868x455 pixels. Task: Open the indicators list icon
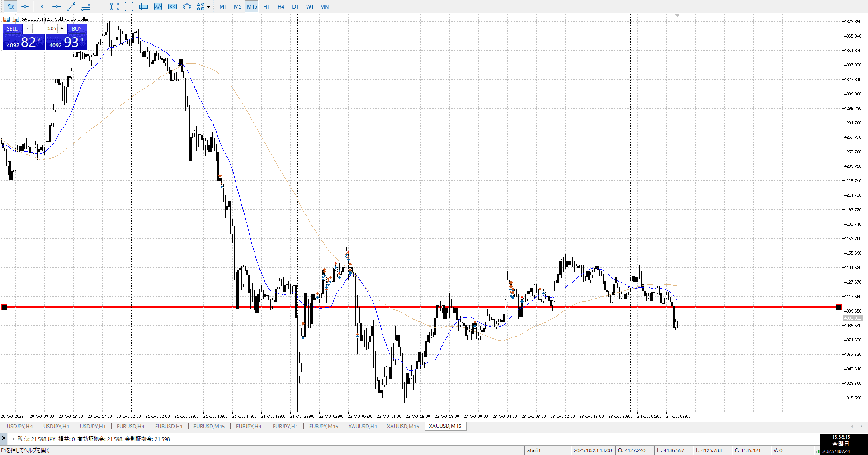tap(158, 6)
